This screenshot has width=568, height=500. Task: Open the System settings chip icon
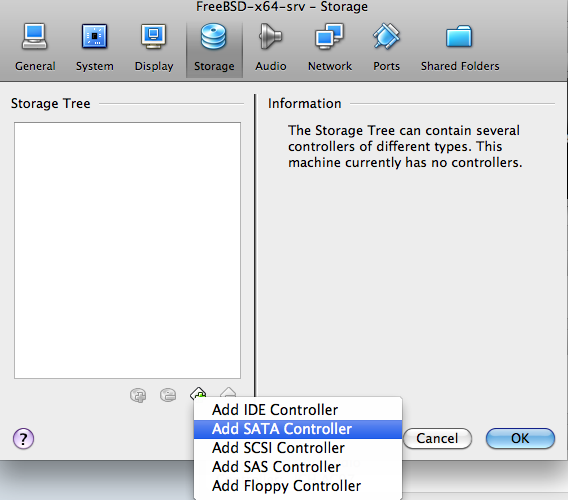[94, 36]
